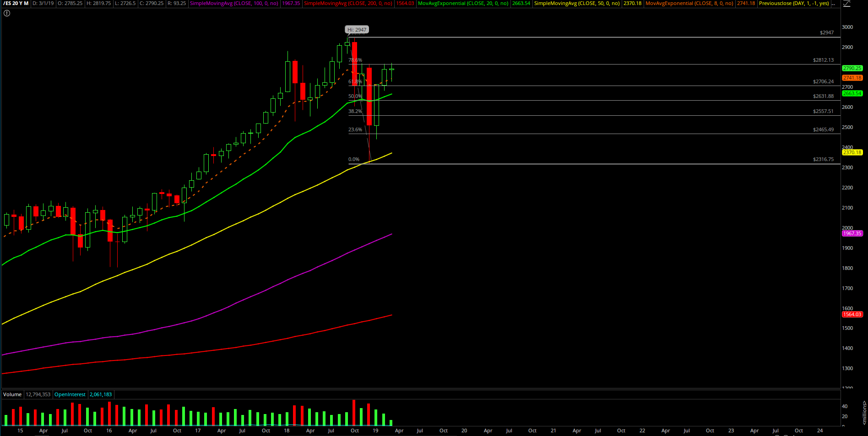This screenshot has height=436, width=868.
Task: Click the 0.0% retracement label
Action: tap(354, 159)
